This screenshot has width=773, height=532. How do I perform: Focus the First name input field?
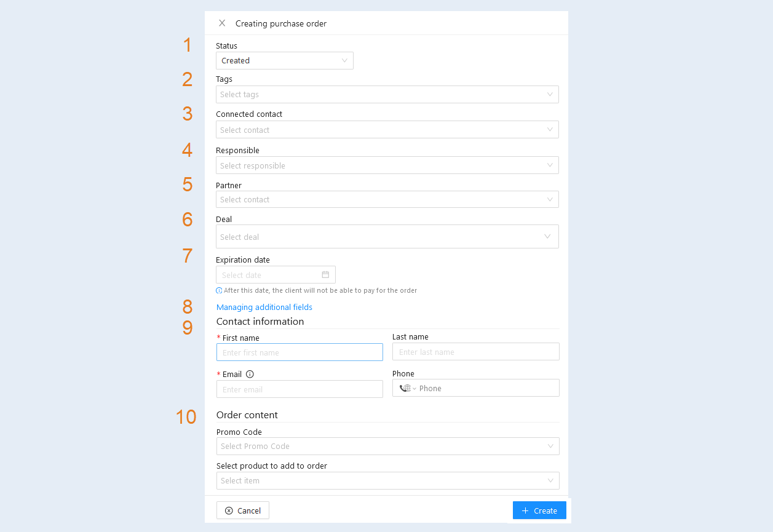click(299, 352)
